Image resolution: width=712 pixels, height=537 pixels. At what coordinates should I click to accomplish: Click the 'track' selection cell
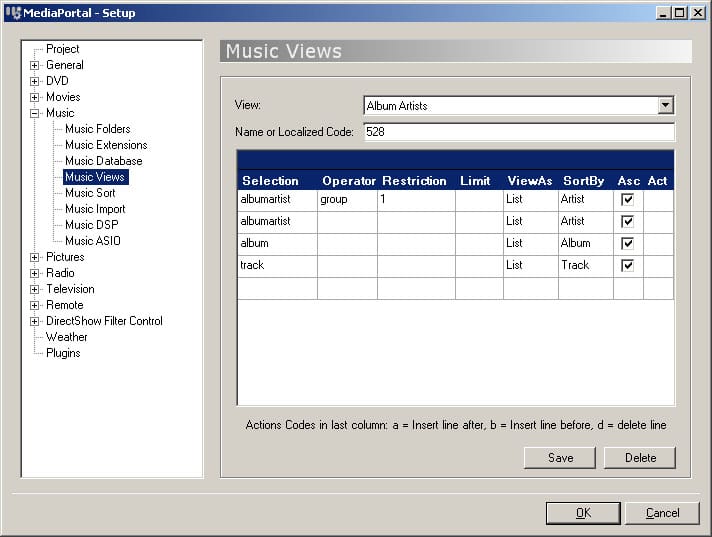[x=277, y=266]
